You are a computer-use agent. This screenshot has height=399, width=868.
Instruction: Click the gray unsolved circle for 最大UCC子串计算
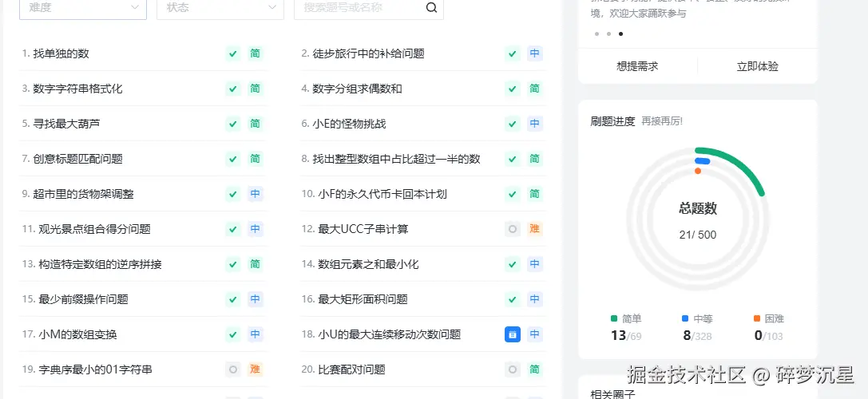click(x=513, y=229)
